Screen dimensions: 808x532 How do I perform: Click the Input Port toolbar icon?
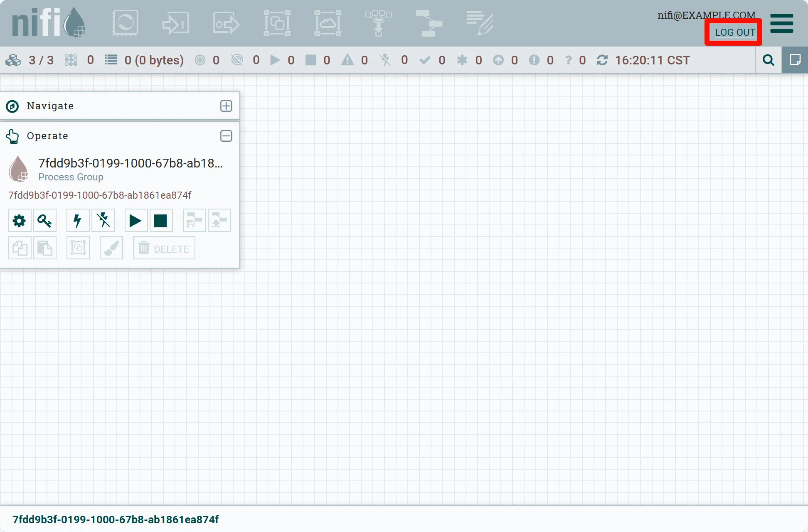point(176,23)
